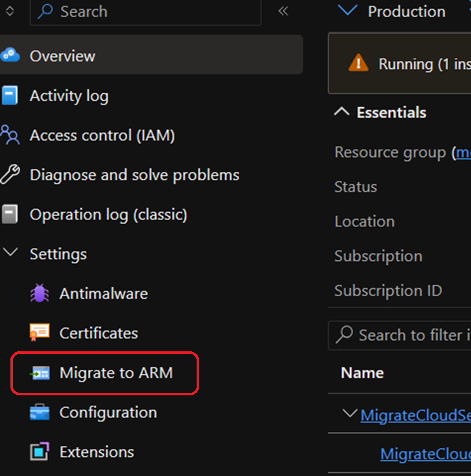Viewport: 471px width, 476px height.
Task: Click the Diagnose wrench icon
Action: point(10,175)
